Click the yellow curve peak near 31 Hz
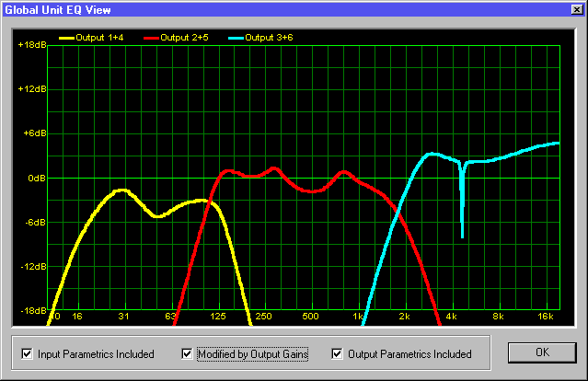 point(121,190)
